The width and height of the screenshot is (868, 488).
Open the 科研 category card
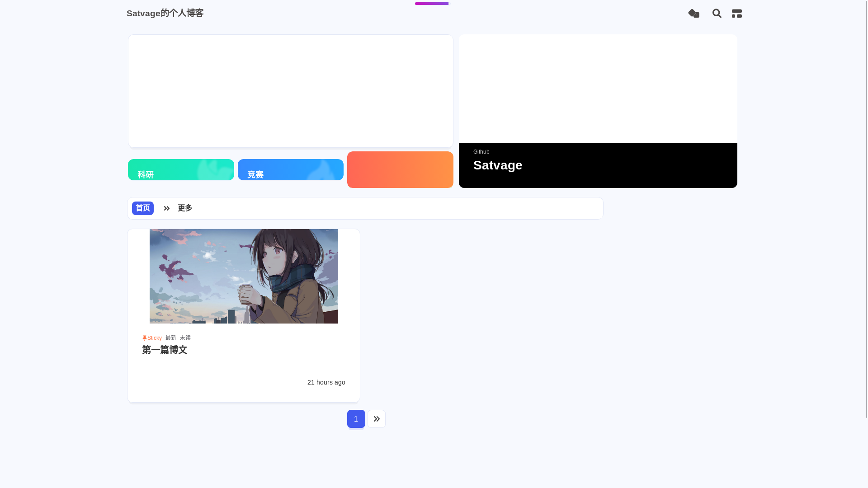181,169
